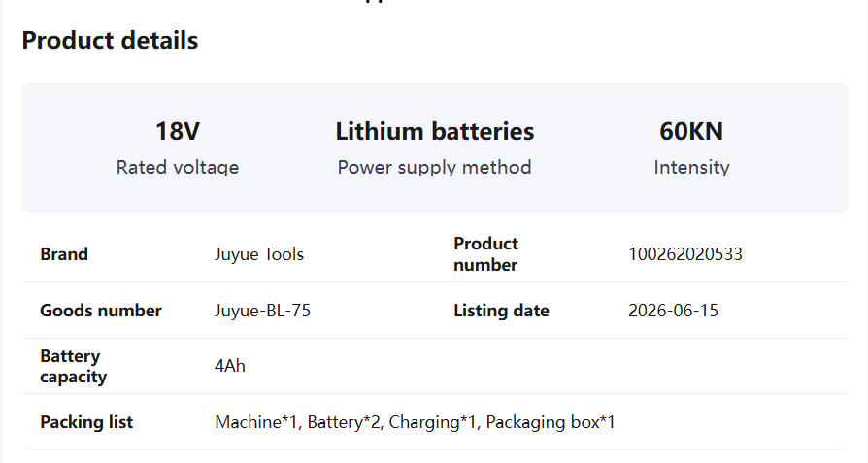
Task: Click the Rated voltage label
Action: [x=178, y=167]
